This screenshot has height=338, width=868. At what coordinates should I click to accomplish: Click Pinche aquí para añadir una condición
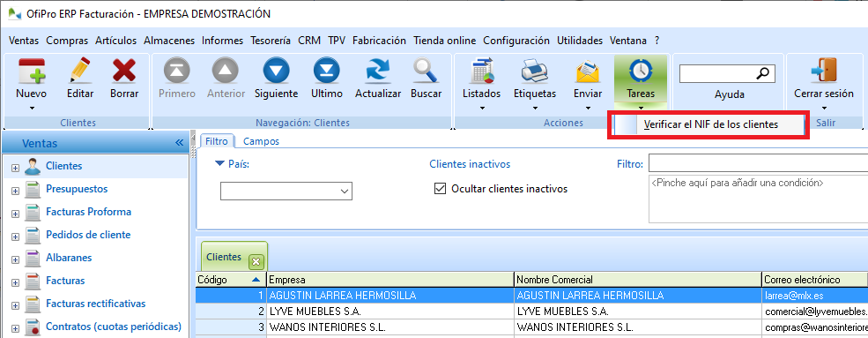(738, 183)
